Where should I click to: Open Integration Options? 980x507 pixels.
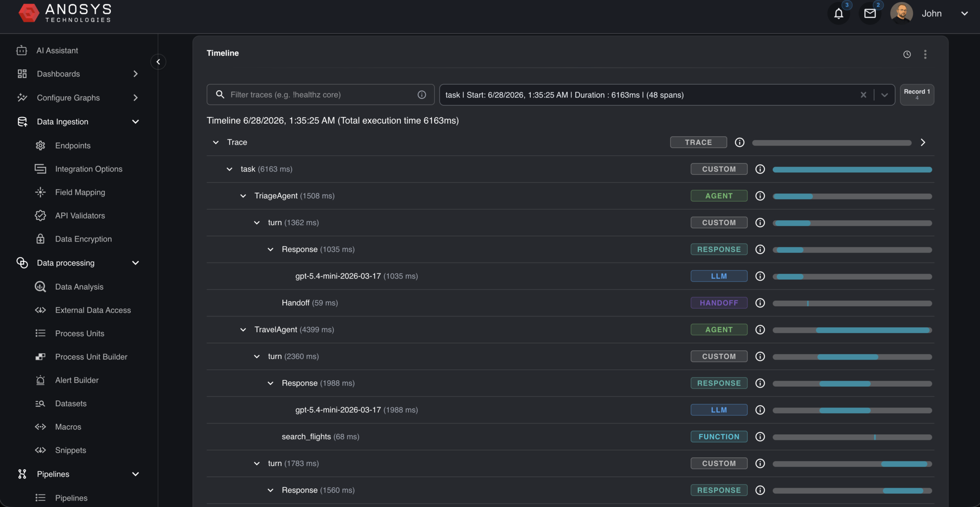89,169
